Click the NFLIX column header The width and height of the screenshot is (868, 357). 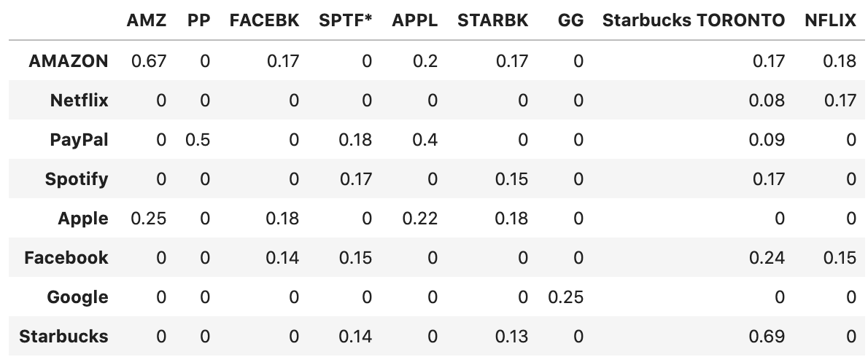pos(830,20)
